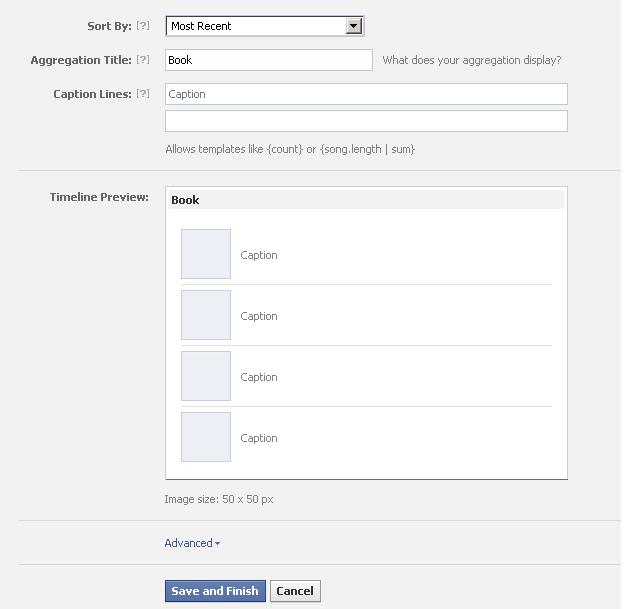635x609 pixels.
Task: Focus the first Caption Lines input field
Action: (x=366, y=94)
